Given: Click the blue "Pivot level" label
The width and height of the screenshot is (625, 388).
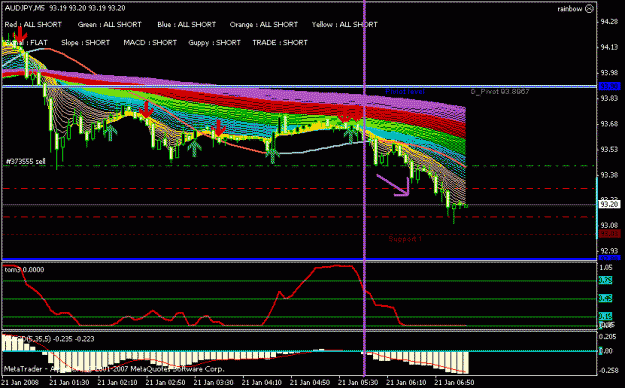Looking at the screenshot, I should (x=405, y=92).
